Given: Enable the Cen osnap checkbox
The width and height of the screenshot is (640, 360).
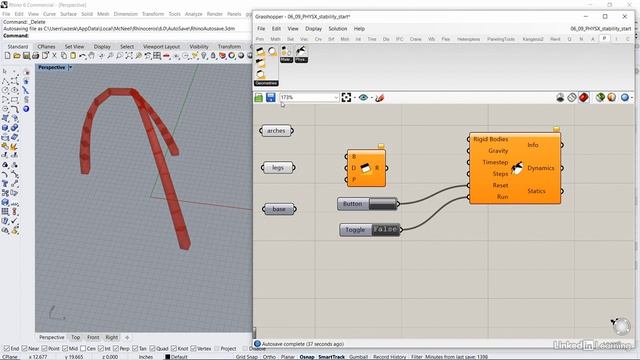Looking at the screenshot, I should pyautogui.click(x=83, y=349).
